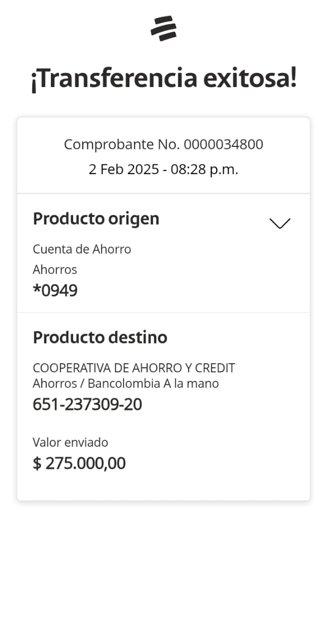Collapse the Producto origen section chevron
Screen dimensions: 327x644
(x=280, y=223)
